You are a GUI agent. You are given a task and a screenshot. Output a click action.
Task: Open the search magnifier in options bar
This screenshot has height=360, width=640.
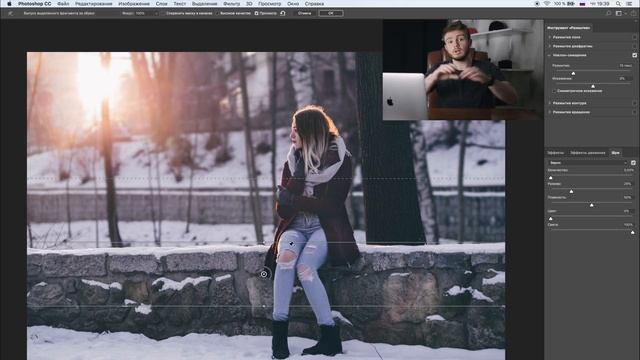pyautogui.click(x=608, y=13)
